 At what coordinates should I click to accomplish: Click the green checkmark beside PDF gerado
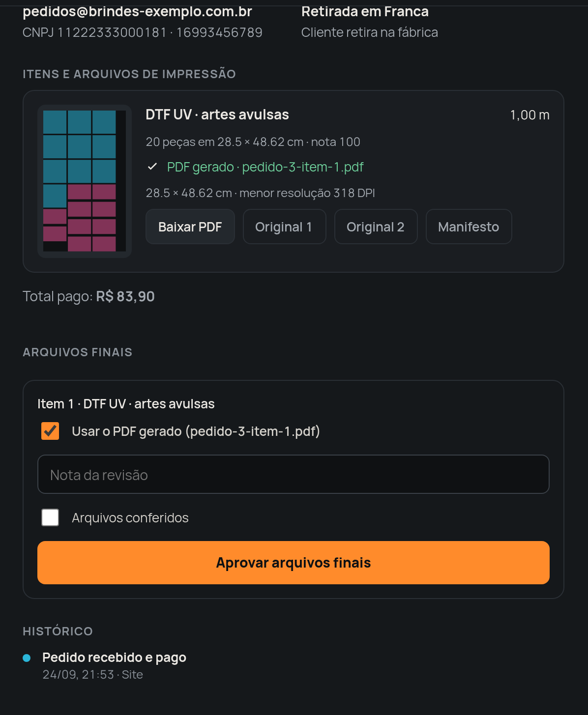tap(152, 167)
